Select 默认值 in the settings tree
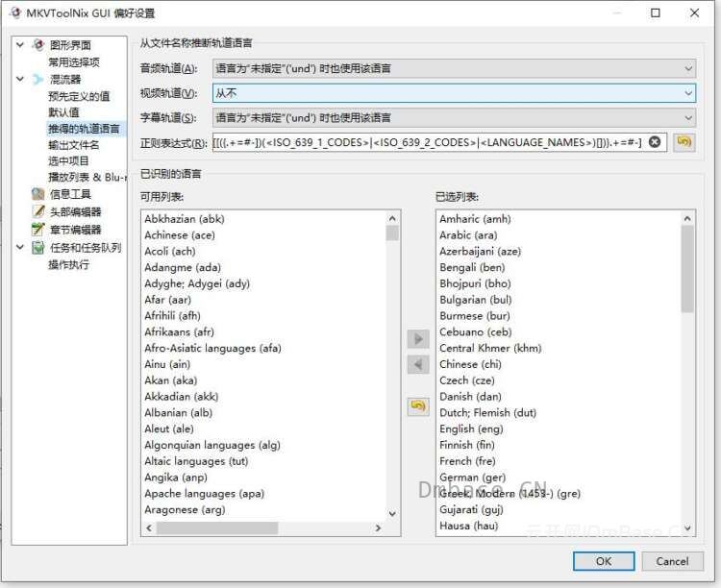Screen dimensions: 721x588 coord(63,112)
